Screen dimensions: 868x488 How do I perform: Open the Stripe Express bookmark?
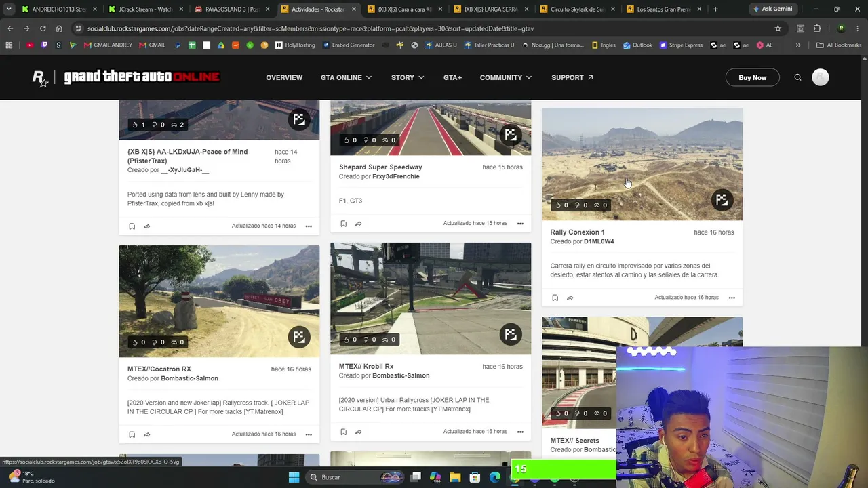coord(681,45)
